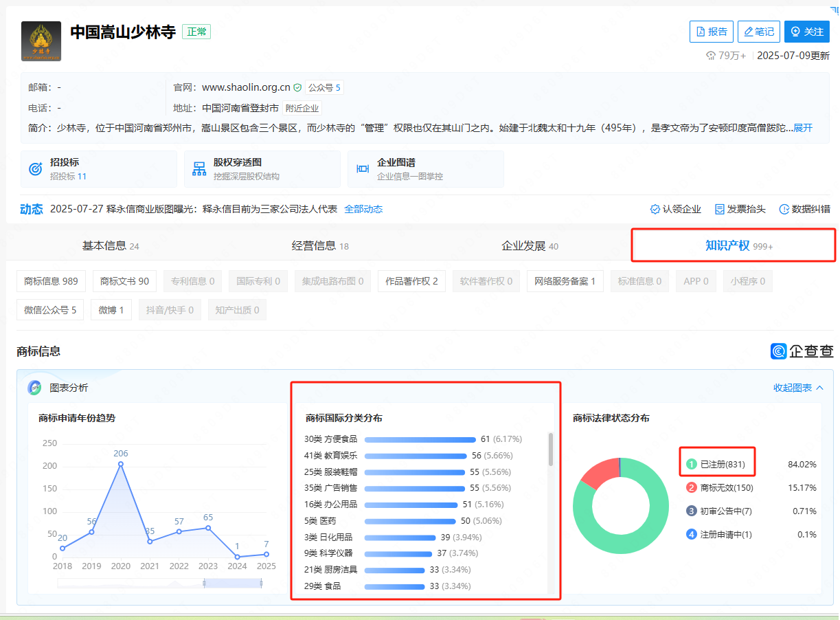
Task: Select the 商标信息 989 sub-tab
Action: tap(51, 281)
